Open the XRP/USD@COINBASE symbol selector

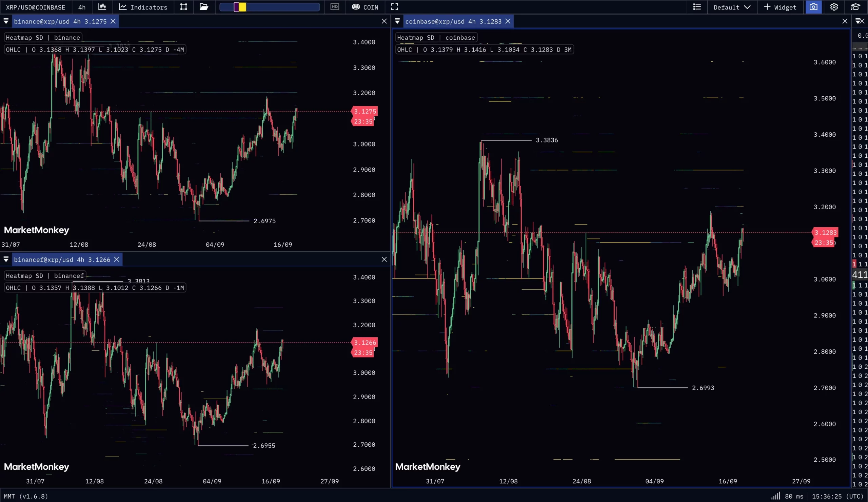[36, 7]
